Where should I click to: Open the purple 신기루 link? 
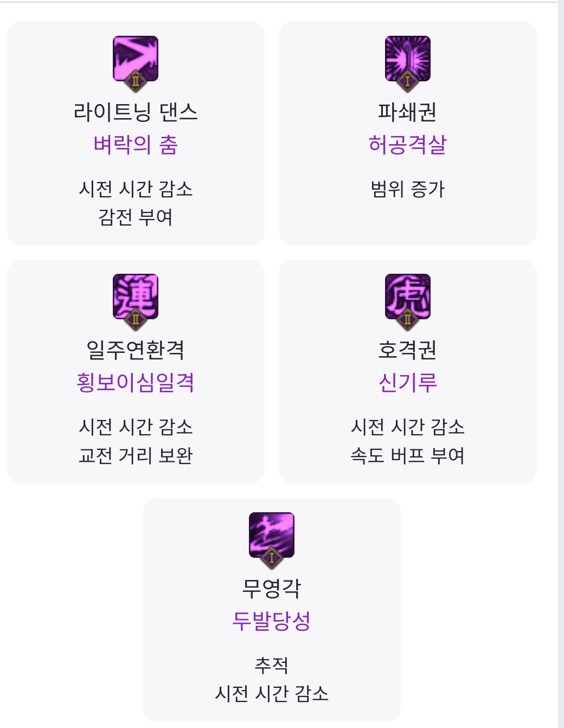pos(408,383)
